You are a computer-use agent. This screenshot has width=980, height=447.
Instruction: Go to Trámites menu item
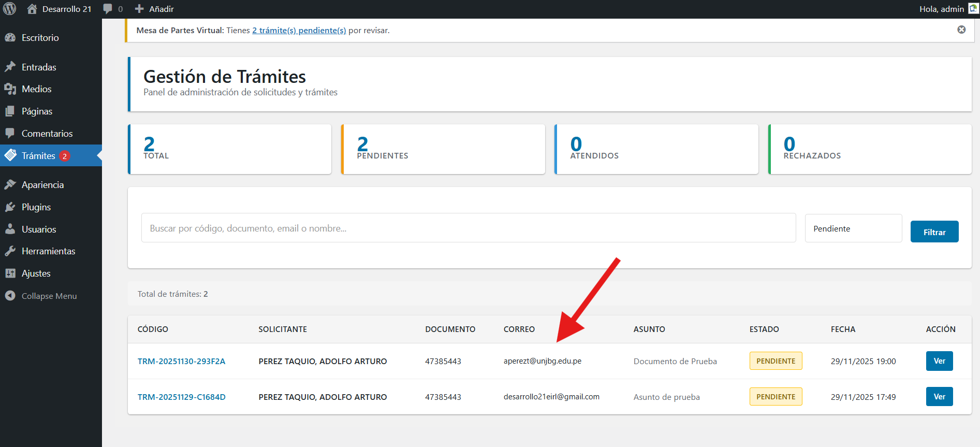[x=38, y=156]
